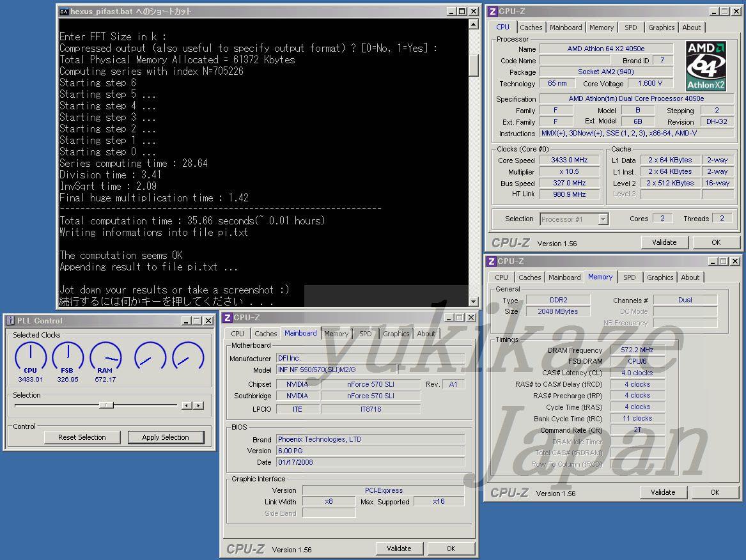
Task: Click the Package value 'Socket AM2 (940)'
Action: tap(606, 72)
